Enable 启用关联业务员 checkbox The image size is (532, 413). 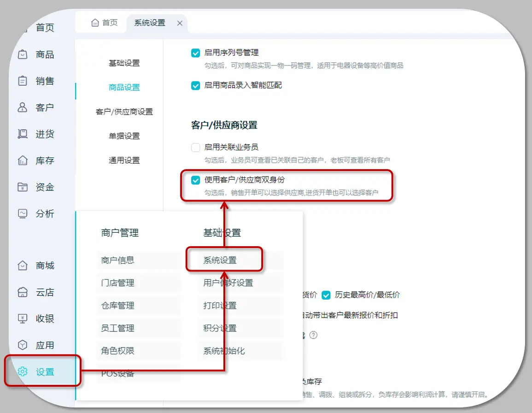pos(195,147)
